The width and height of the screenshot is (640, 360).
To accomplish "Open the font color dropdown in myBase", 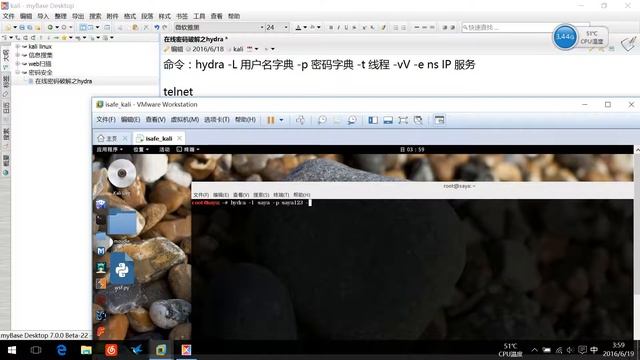I will point(305,27).
